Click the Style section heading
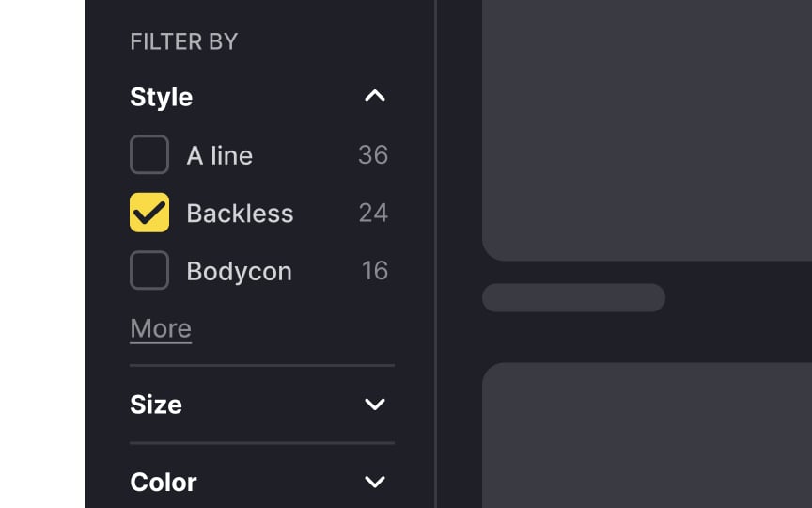Viewport: 812px width, 508px height. (x=161, y=97)
